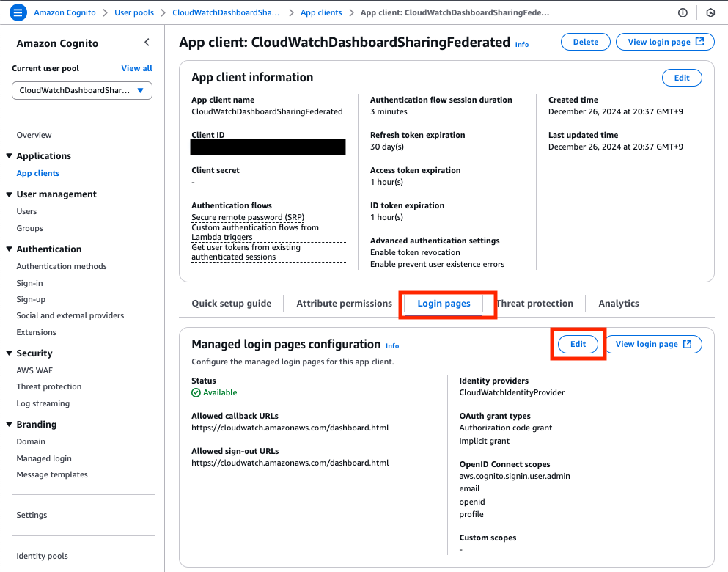The width and height of the screenshot is (728, 572).
Task: Go to App clients breadcrumb link
Action: (x=321, y=12)
